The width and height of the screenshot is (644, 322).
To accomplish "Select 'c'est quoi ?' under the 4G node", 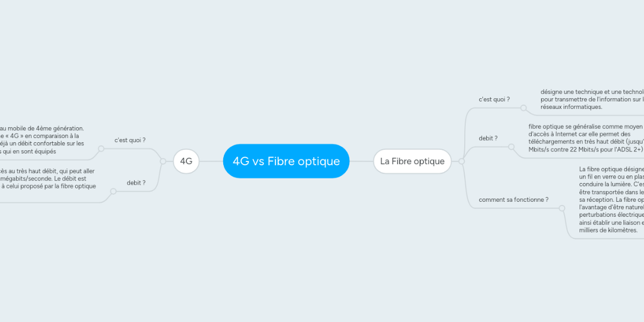I will (130, 140).
